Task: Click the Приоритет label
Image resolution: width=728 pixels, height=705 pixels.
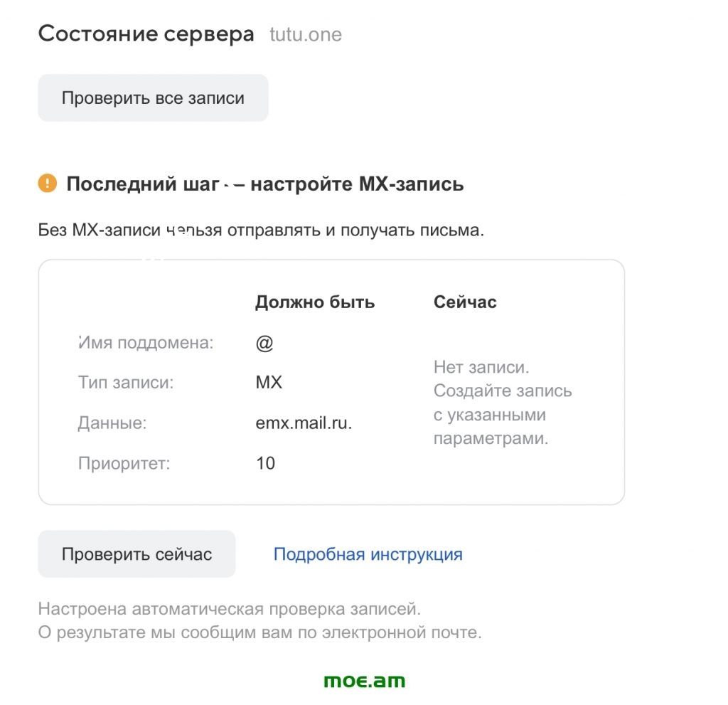Action: (124, 464)
